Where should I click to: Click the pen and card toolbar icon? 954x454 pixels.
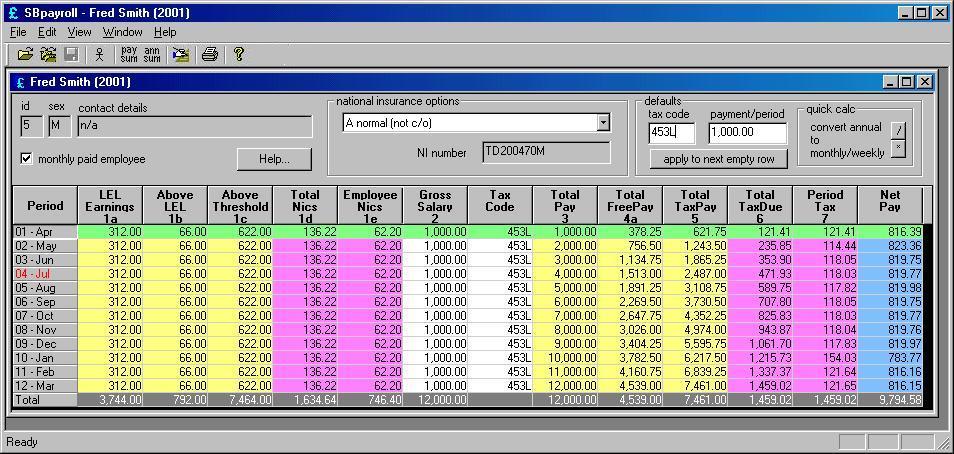pos(180,55)
